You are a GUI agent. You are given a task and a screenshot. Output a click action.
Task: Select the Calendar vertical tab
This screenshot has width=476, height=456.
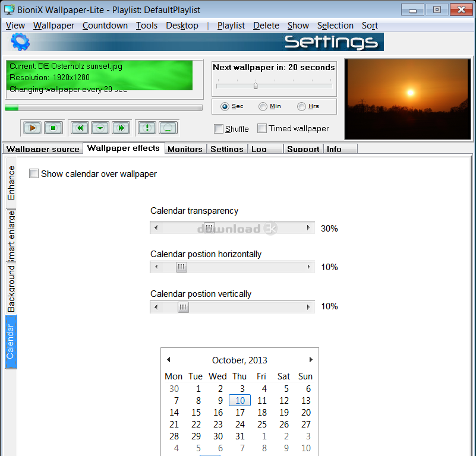(x=11, y=342)
